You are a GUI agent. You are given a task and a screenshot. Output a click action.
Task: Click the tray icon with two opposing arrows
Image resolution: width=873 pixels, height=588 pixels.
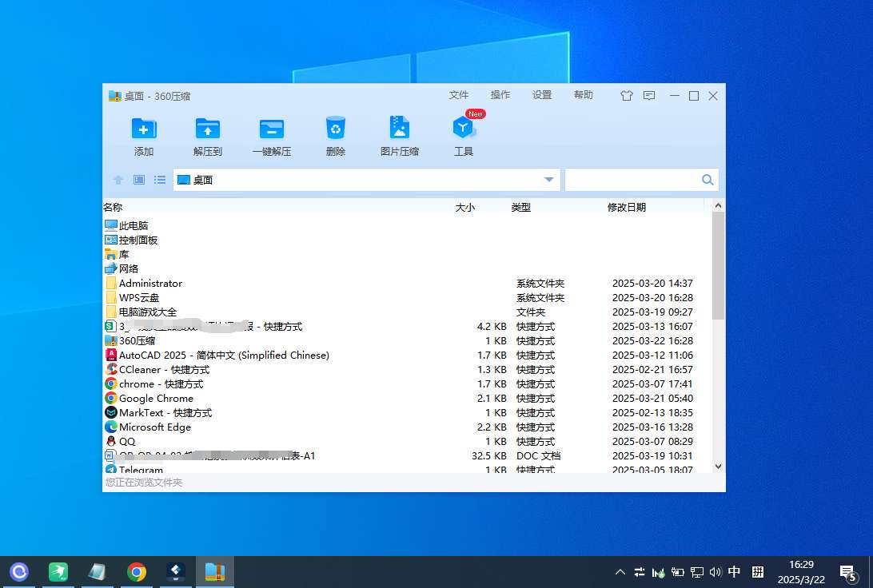pyautogui.click(x=640, y=572)
